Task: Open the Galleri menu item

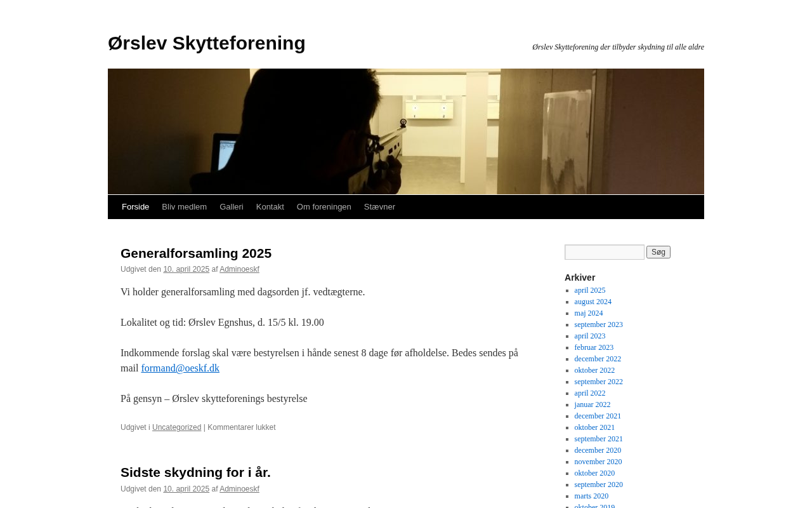Action: coord(232,207)
